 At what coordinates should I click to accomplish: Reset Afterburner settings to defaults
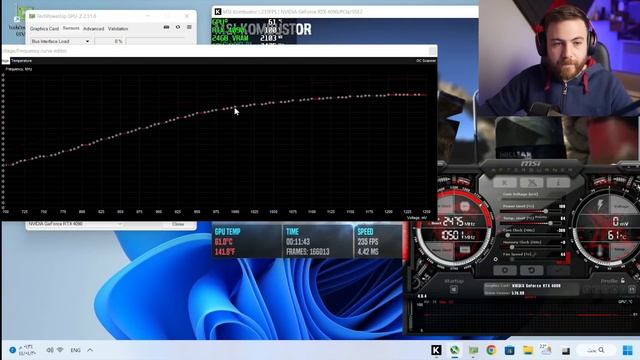point(531,270)
